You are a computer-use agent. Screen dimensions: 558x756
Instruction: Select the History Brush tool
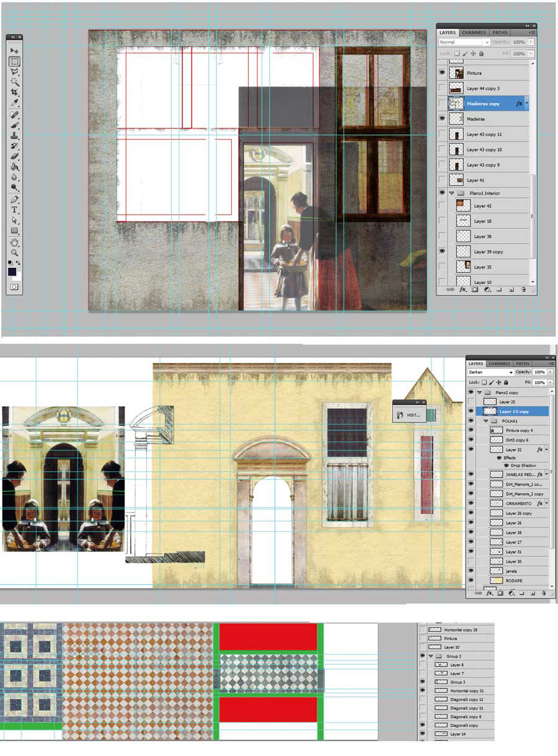[x=14, y=146]
